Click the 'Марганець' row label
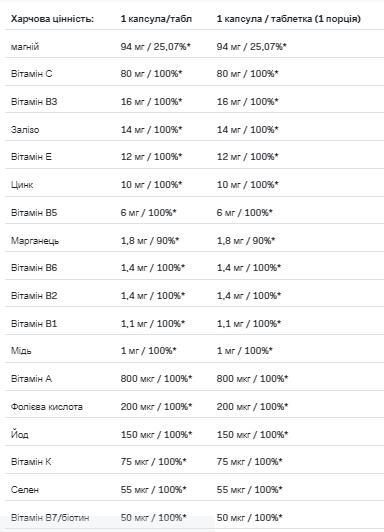 click(35, 241)
